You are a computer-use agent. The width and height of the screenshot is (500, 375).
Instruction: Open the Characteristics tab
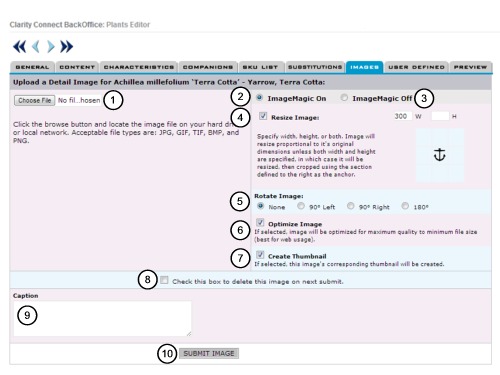[139, 67]
